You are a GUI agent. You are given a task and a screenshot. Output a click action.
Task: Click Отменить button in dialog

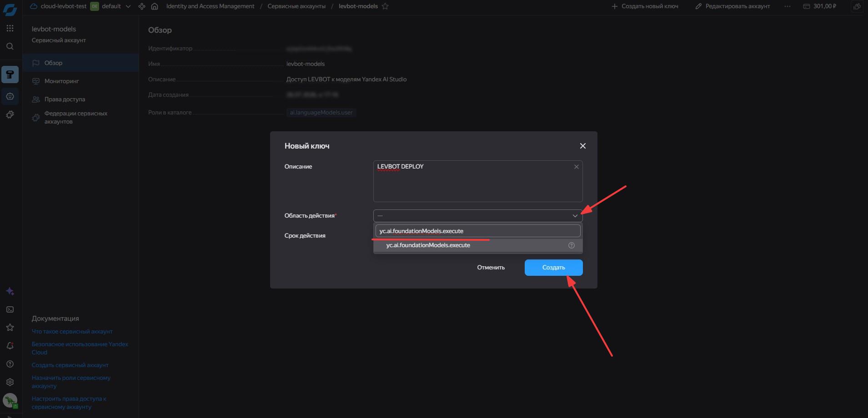[491, 268]
